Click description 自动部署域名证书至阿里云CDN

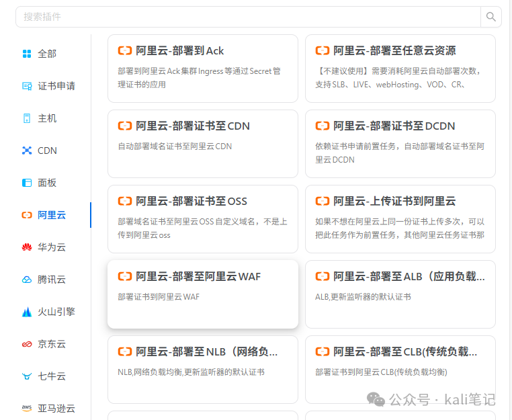click(x=175, y=146)
